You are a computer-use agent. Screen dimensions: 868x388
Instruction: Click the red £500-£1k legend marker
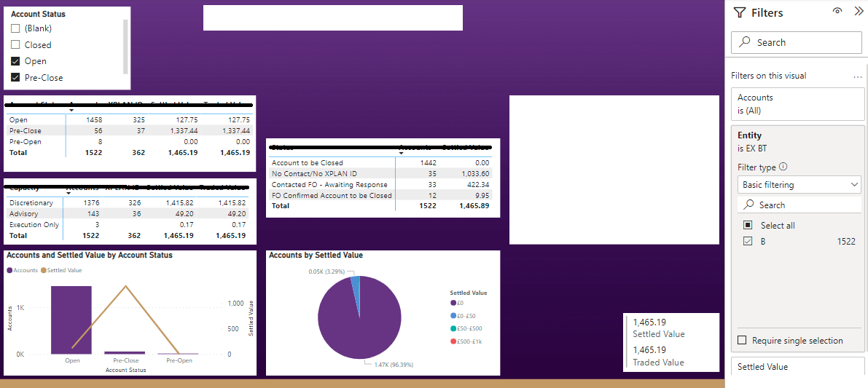[453, 341]
